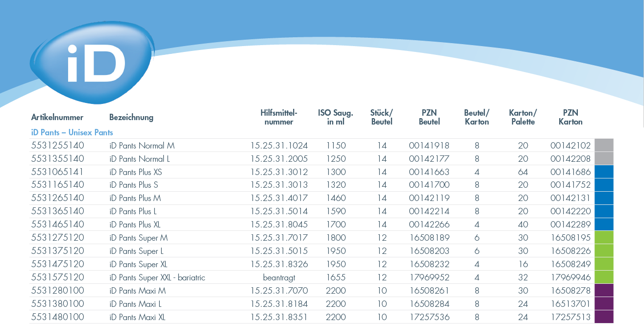Click the gray swatch beside iD Pants Normal M
This screenshot has height=326, width=644.
604,145
